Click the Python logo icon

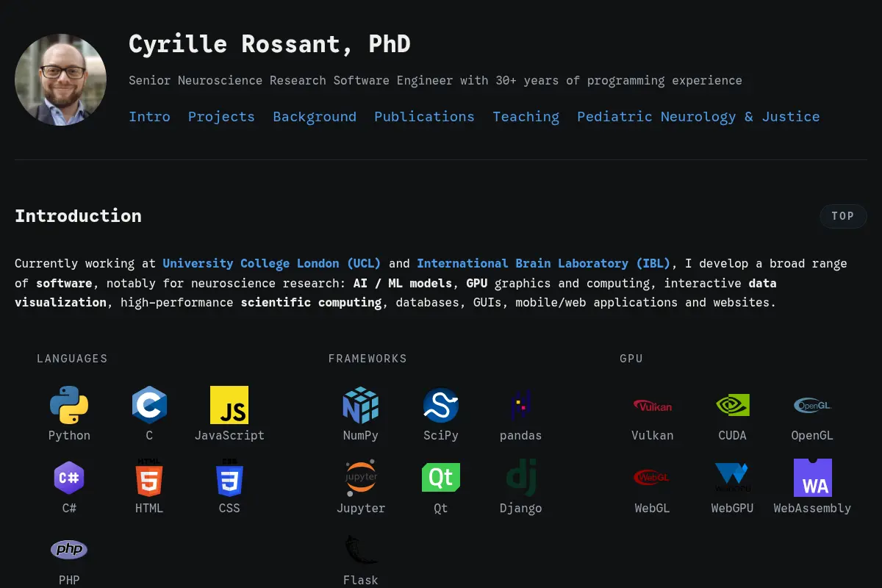click(x=69, y=405)
